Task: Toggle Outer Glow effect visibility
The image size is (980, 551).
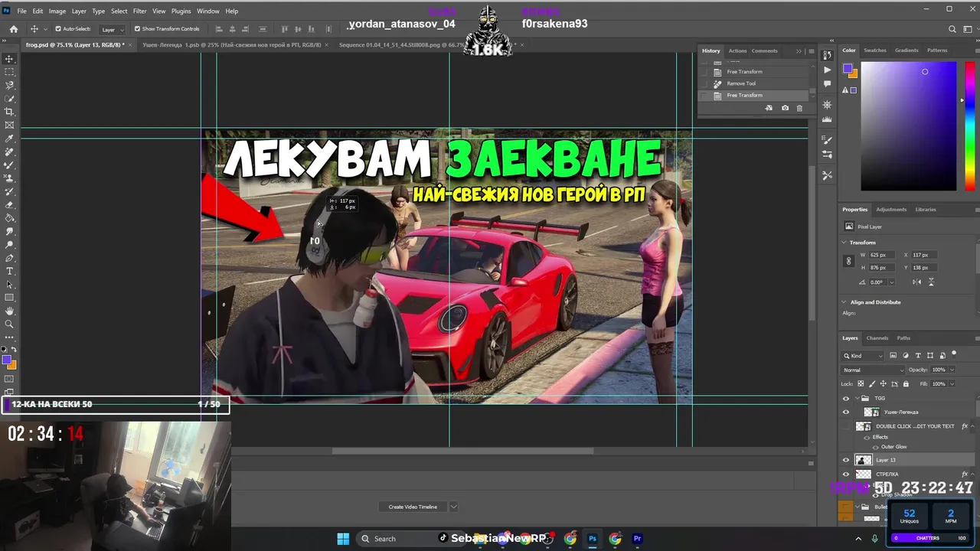Action: (877, 447)
